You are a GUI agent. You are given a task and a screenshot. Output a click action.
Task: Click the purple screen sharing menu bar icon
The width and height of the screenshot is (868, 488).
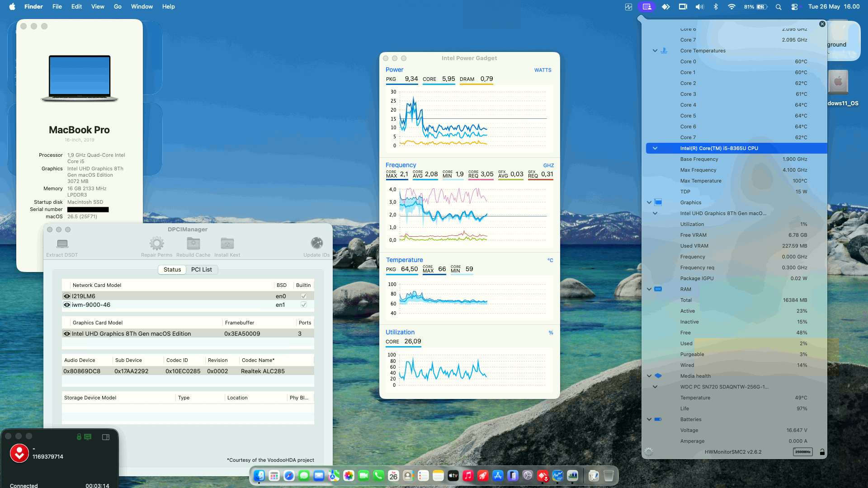[647, 7]
